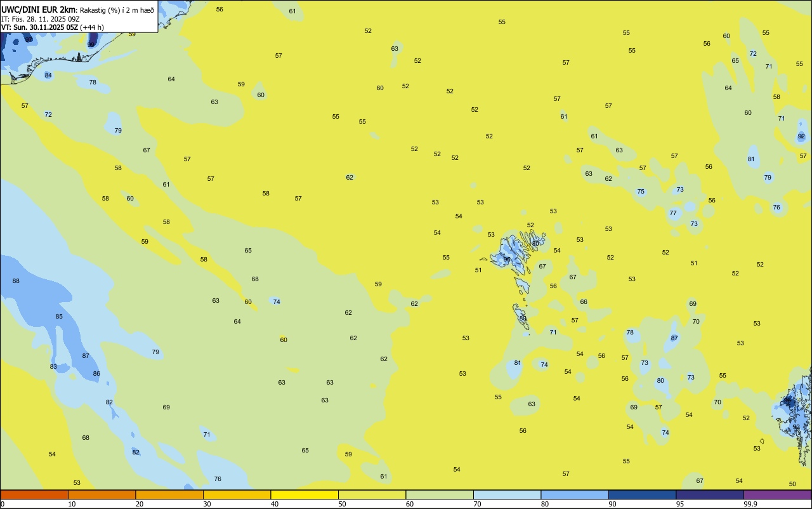Click the dark blue 90–95 legend swatch

642,494
